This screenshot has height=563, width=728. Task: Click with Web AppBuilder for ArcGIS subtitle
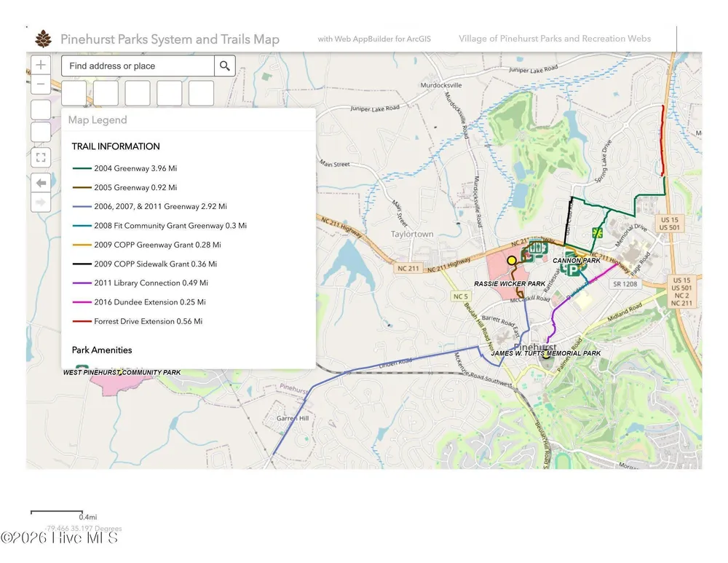tap(374, 39)
